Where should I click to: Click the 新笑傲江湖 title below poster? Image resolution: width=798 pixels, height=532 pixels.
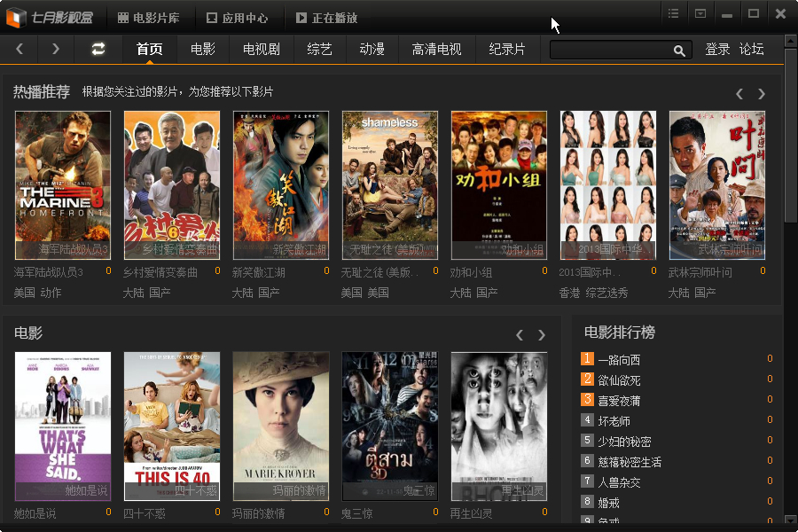(259, 272)
